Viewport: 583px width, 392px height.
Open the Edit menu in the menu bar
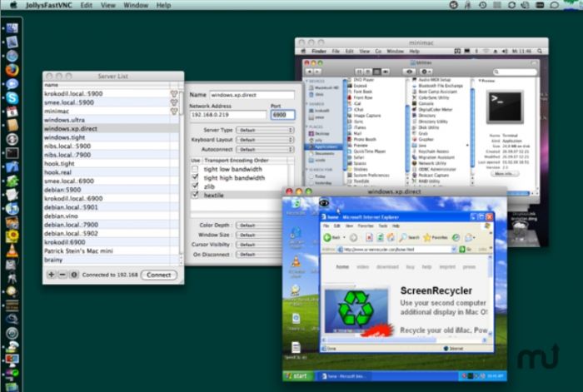pos(87,5)
